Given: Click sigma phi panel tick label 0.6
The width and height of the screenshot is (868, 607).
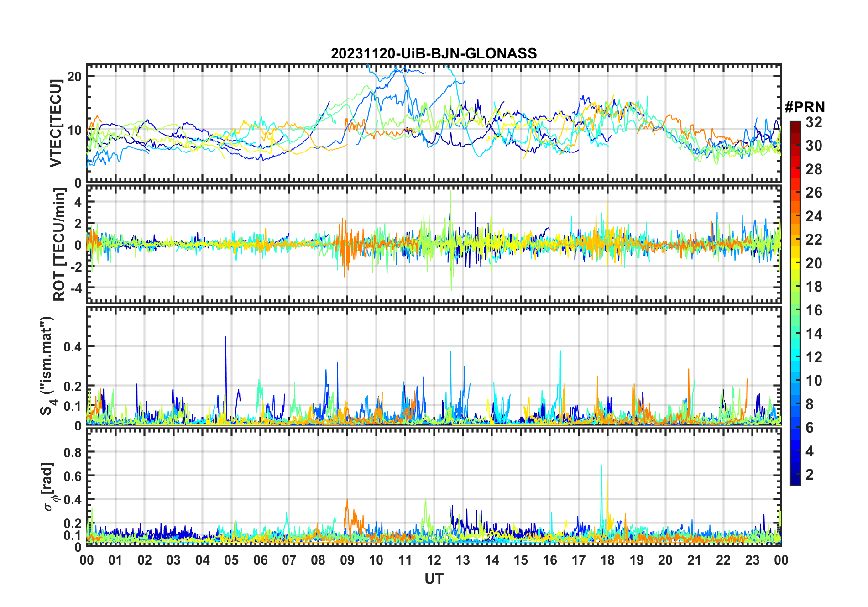Looking at the screenshot, I should tap(73, 476).
